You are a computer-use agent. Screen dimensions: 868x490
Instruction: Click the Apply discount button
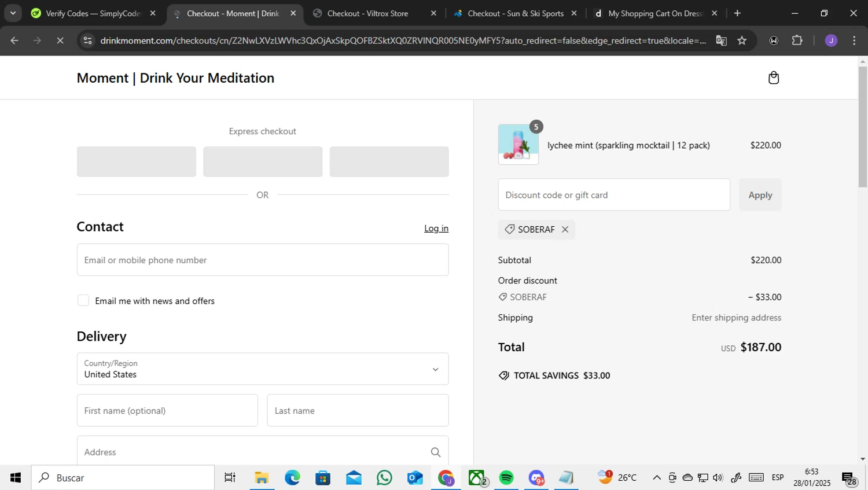point(760,195)
